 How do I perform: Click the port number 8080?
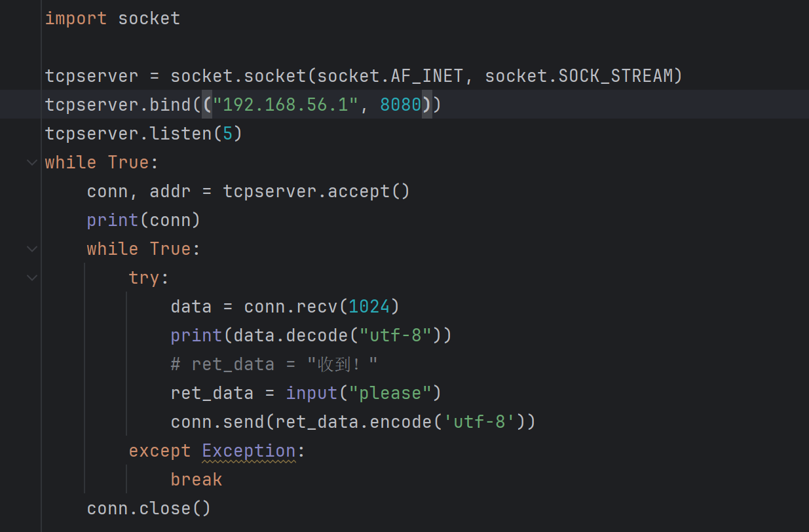click(x=400, y=105)
